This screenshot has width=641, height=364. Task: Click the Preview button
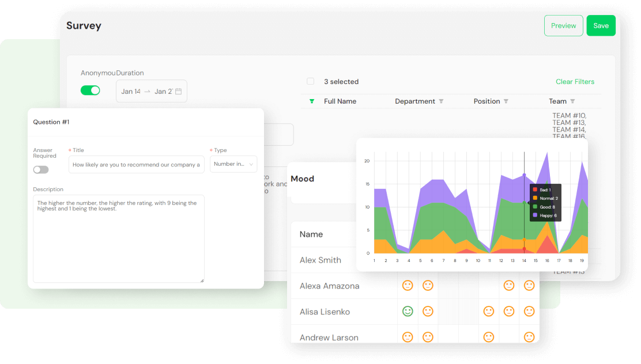point(563,26)
